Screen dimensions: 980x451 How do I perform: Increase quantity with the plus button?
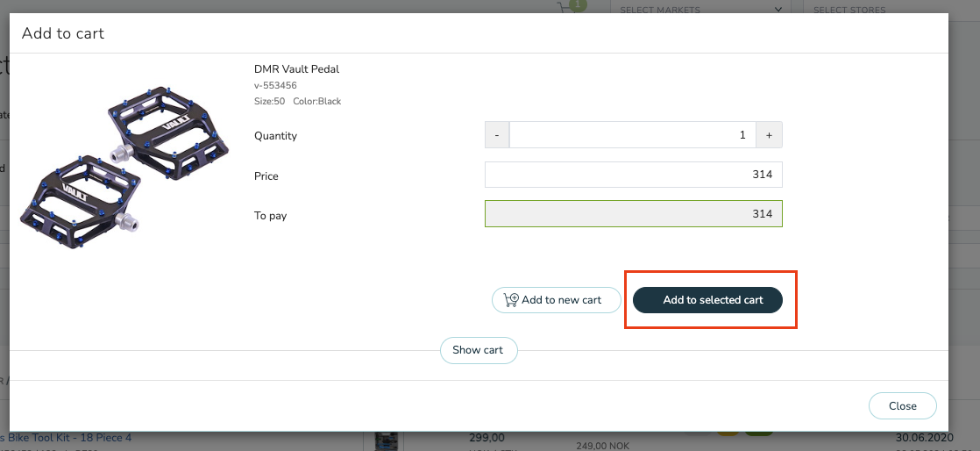(769, 135)
